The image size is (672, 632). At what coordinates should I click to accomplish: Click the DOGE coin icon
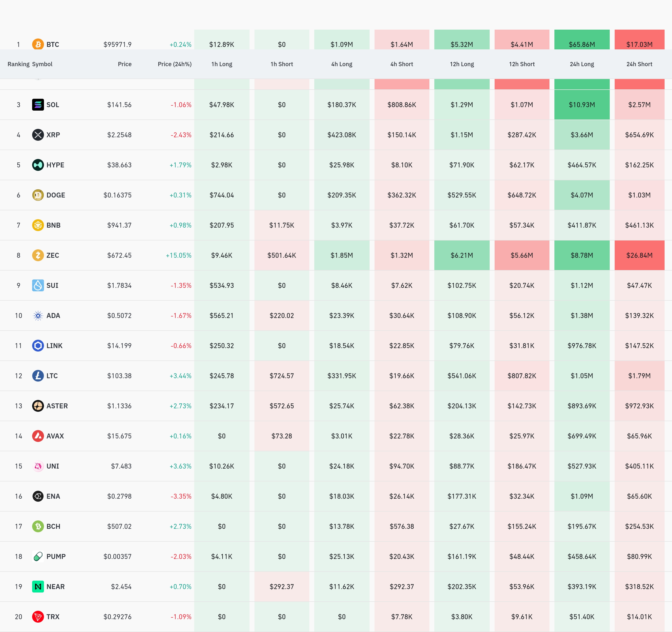pos(38,195)
